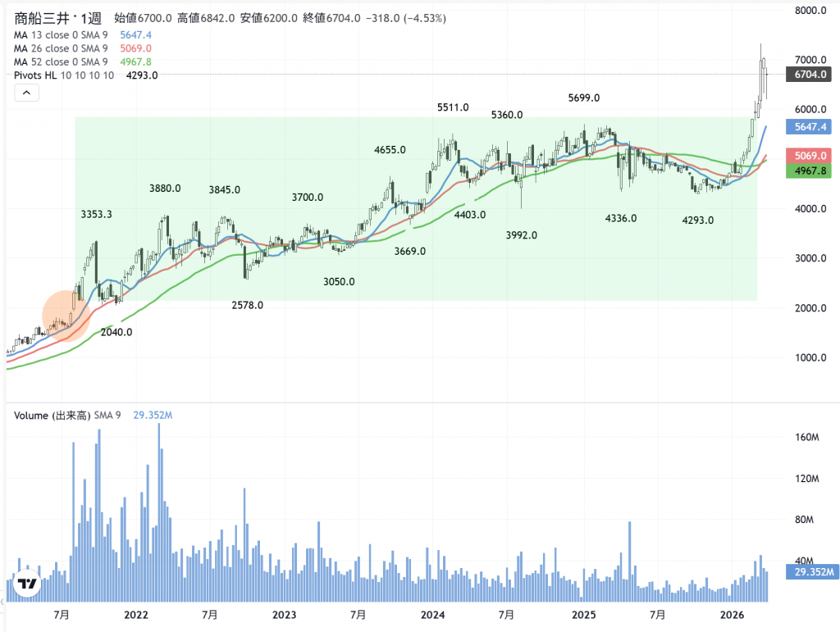Image resolution: width=840 pixels, height=632 pixels.
Task: Click the red 5069.0 axis price tag
Action: pyautogui.click(x=808, y=156)
